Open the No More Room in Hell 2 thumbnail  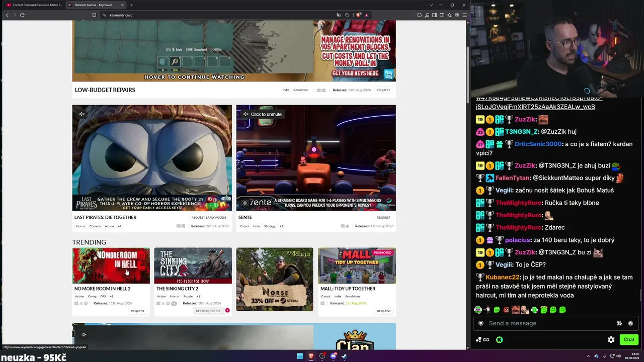111,265
